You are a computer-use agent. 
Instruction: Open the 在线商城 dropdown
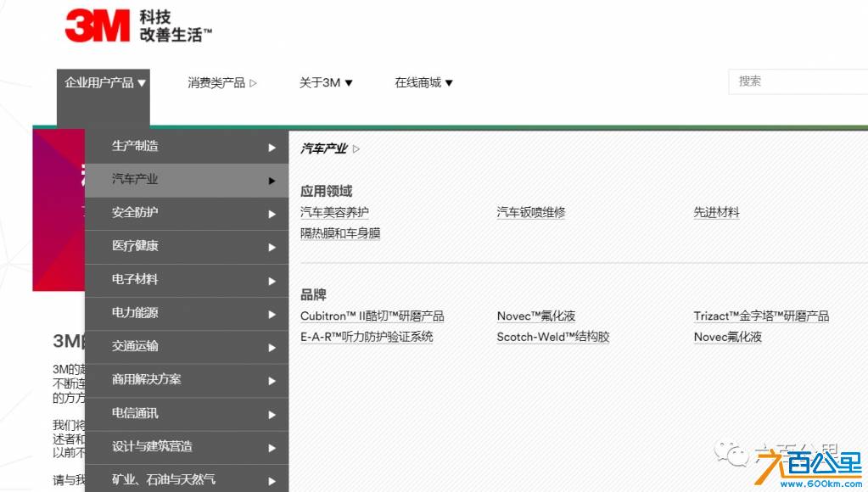point(423,83)
